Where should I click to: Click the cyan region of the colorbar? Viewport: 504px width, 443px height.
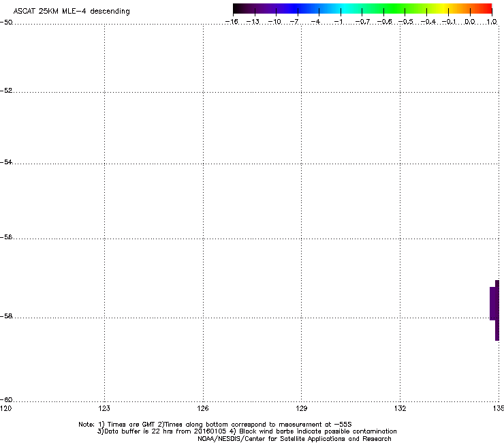click(345, 8)
